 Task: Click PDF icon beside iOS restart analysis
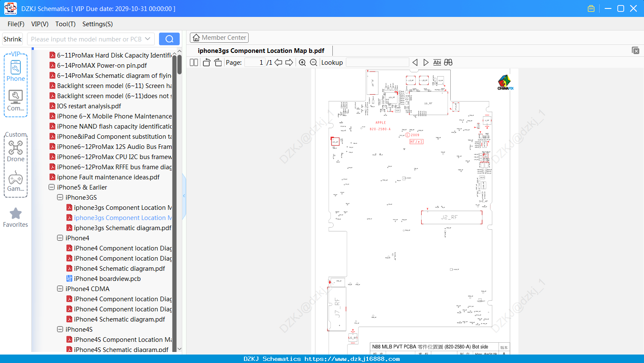(x=52, y=106)
